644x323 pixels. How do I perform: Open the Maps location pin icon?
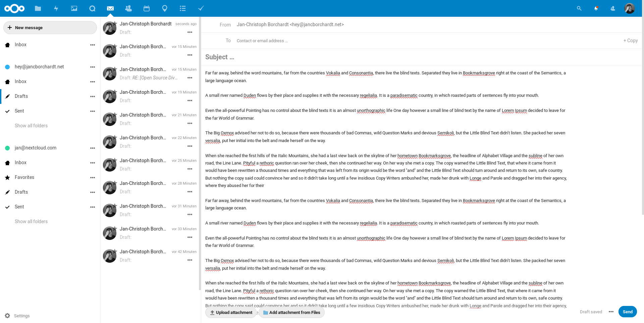coord(165,8)
